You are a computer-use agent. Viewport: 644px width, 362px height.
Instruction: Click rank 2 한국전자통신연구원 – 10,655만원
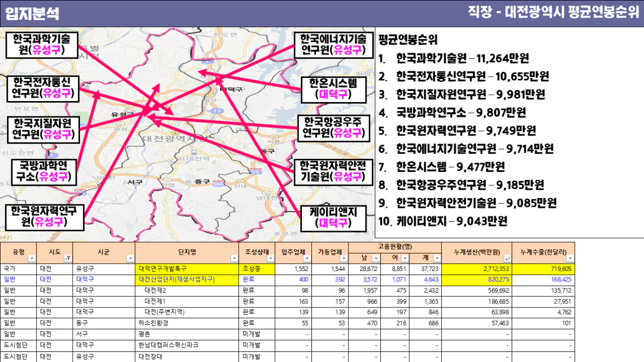[x=464, y=76]
